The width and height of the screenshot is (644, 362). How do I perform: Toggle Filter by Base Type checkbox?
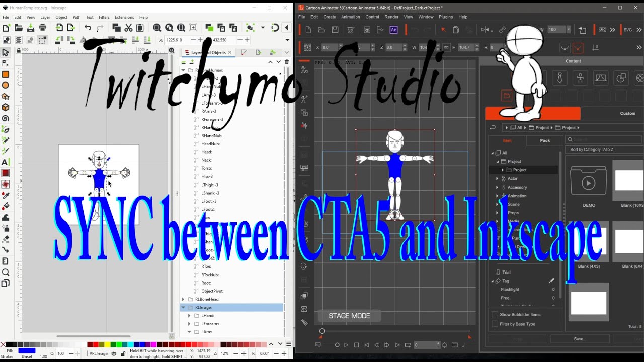(495, 324)
